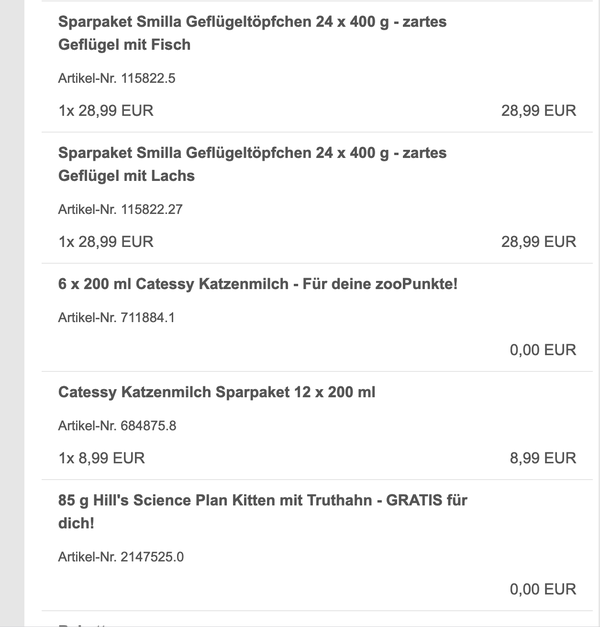Open Sparpaket Smilla Geflügel mit Lachs title
This screenshot has height=627, width=600.
click(x=252, y=164)
